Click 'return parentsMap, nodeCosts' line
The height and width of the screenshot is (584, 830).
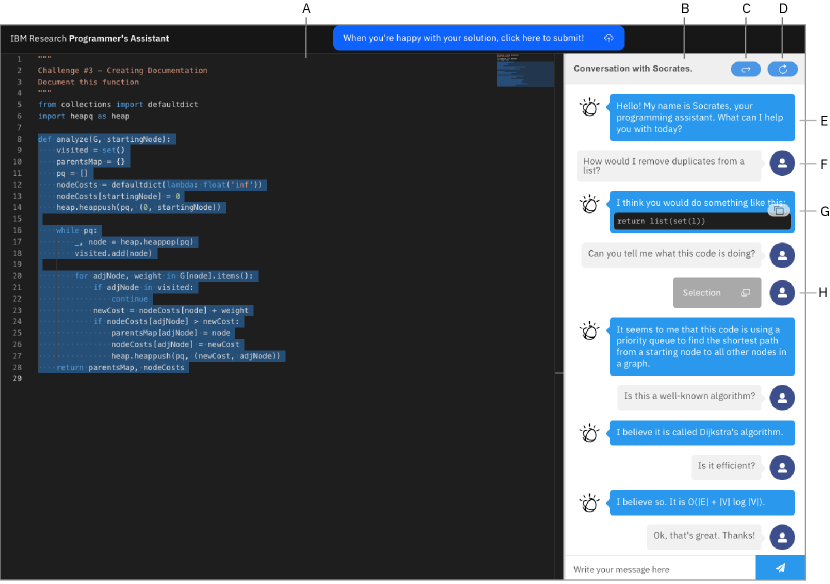pyautogui.click(x=120, y=367)
